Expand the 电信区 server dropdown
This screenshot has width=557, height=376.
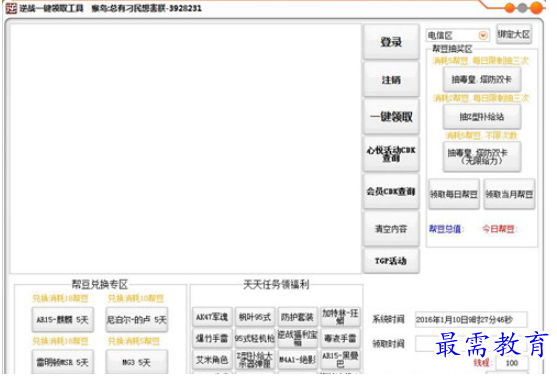(x=482, y=35)
